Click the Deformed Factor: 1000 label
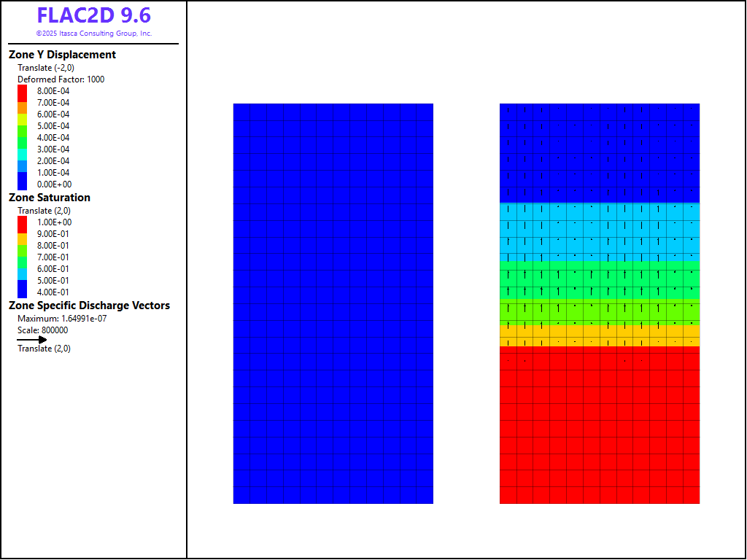Image resolution: width=747 pixels, height=560 pixels. [61, 79]
